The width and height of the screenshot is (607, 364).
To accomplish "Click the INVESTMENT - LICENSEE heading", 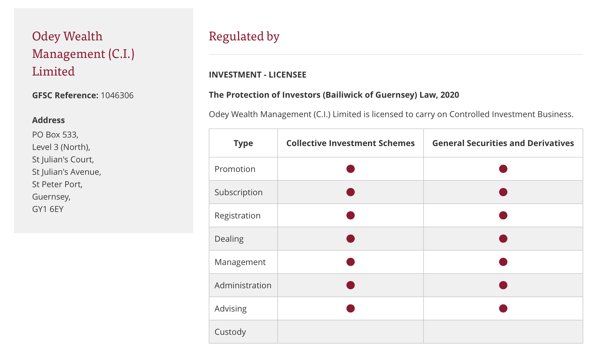I will pos(257,75).
